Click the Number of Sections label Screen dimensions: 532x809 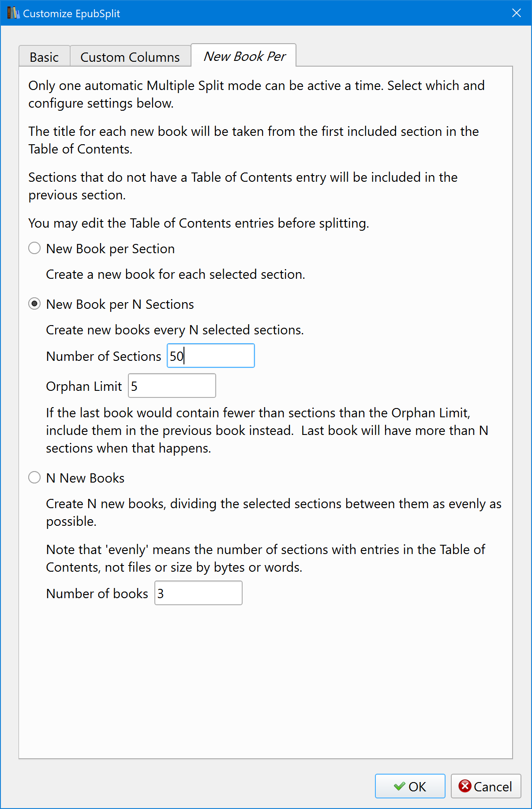point(104,356)
